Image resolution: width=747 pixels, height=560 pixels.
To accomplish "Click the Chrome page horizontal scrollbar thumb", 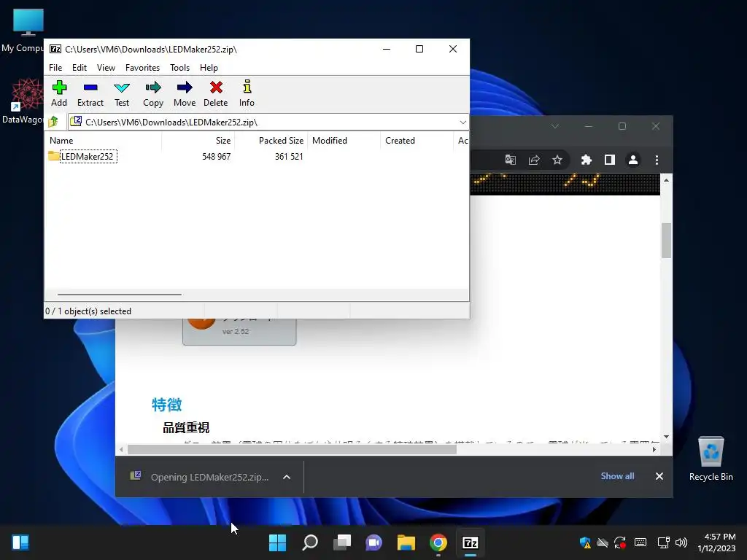I will click(x=292, y=449).
